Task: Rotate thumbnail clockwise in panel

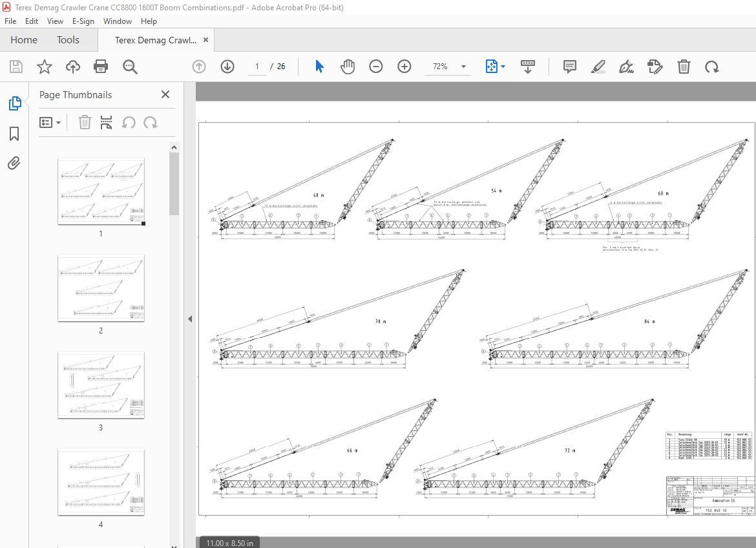Action: 151,123
